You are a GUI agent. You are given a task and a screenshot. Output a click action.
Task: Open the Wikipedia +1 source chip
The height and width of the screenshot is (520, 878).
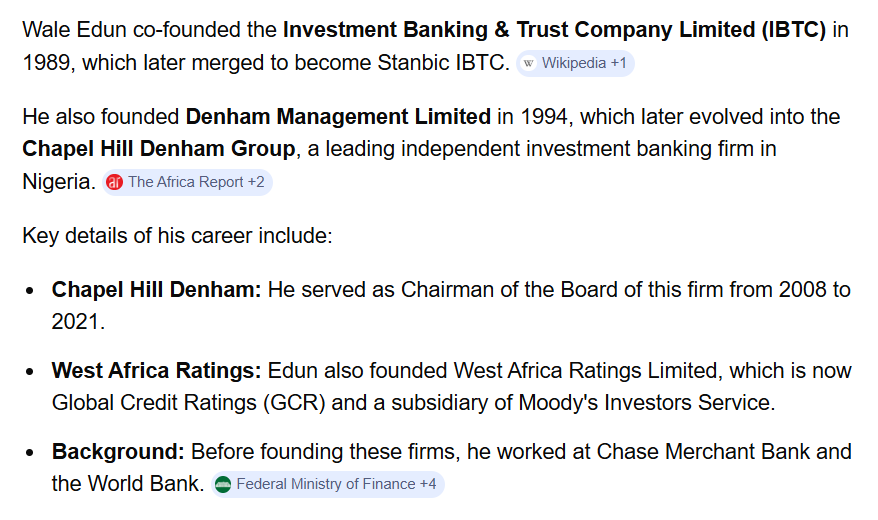575,63
